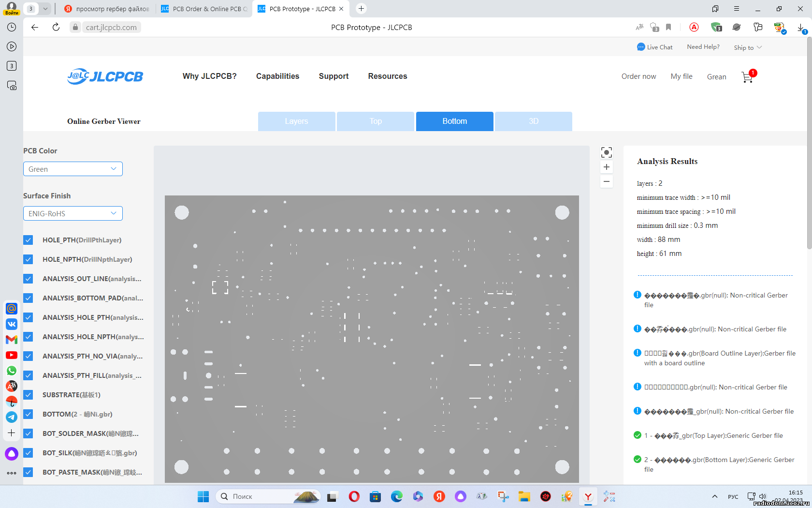
Task: Open the Capabilities menu
Action: point(277,76)
